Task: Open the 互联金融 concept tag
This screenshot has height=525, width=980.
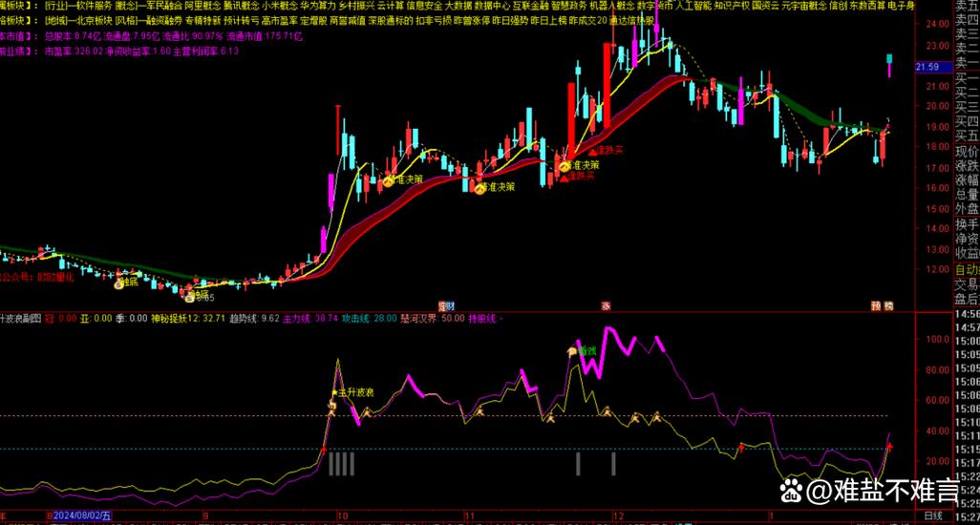Action: pyautogui.click(x=531, y=6)
